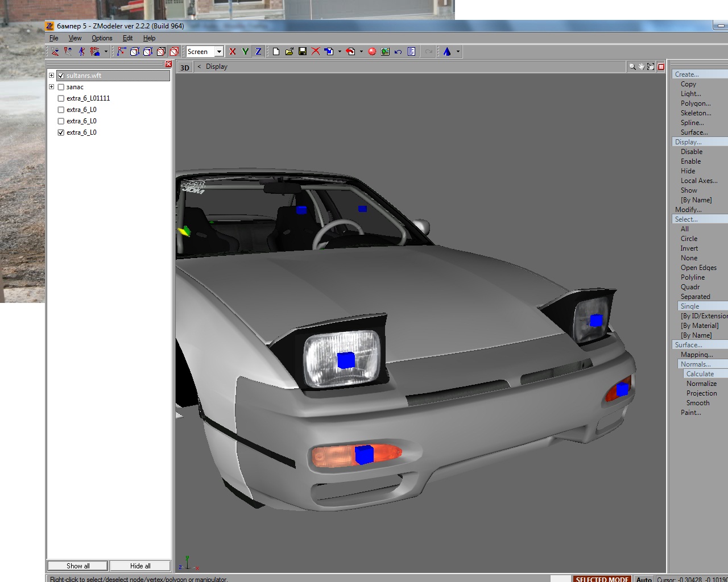Save the scene with the floppy icon

click(303, 51)
